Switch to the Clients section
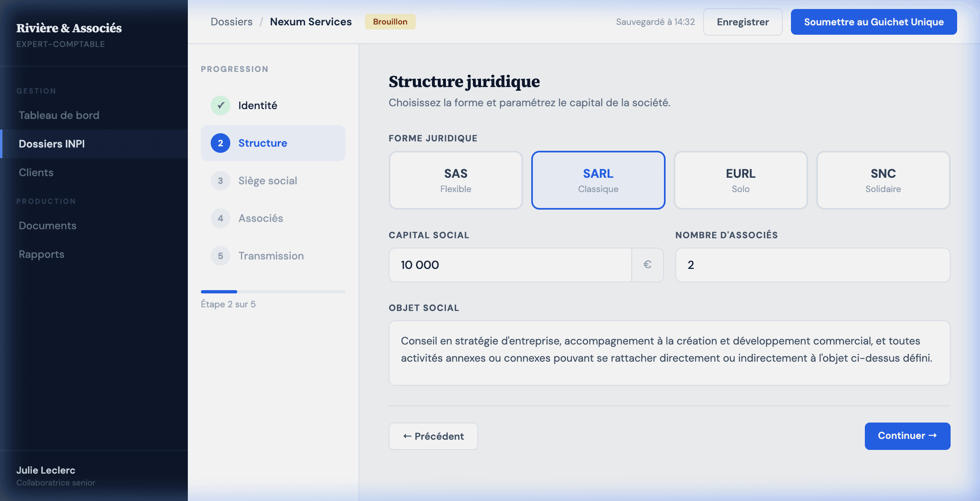This screenshot has height=501, width=980. click(36, 172)
